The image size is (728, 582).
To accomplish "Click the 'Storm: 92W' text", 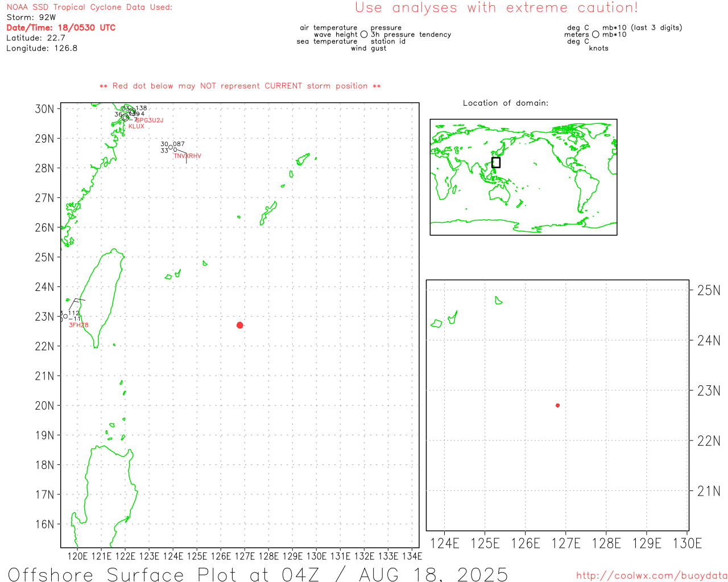I will 31,18.
